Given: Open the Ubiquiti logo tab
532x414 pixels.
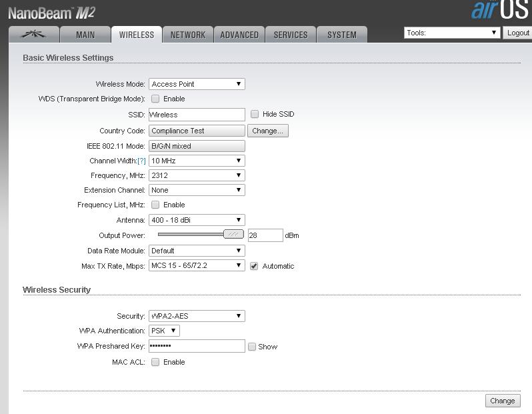Looking at the screenshot, I should coord(34,34).
